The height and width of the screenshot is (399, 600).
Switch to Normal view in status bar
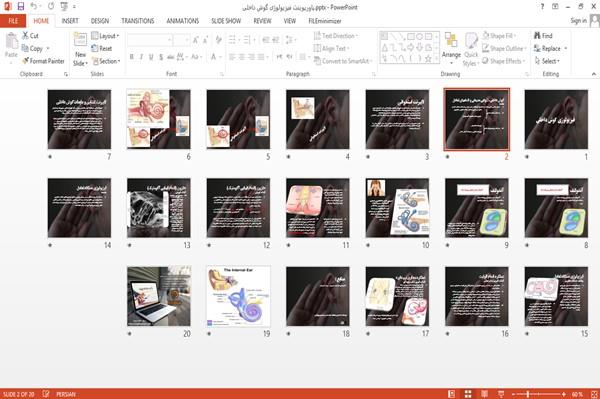(x=452, y=394)
